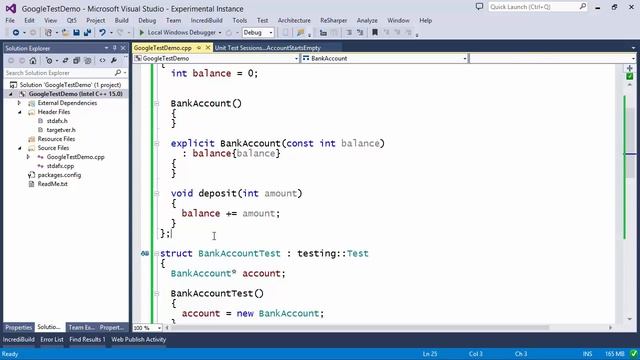This screenshot has height=360, width=640.
Task: Click the search magnifier in Solution Explorer
Action: click(x=118, y=73)
